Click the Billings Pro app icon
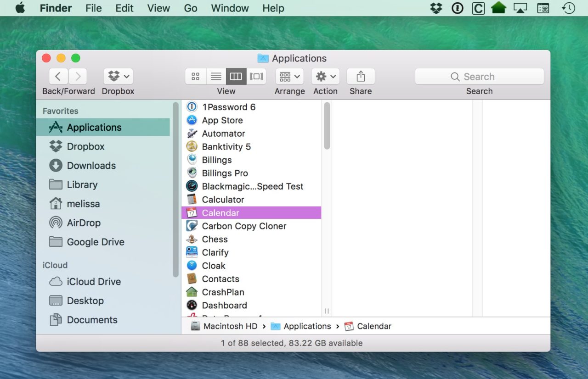 [192, 173]
